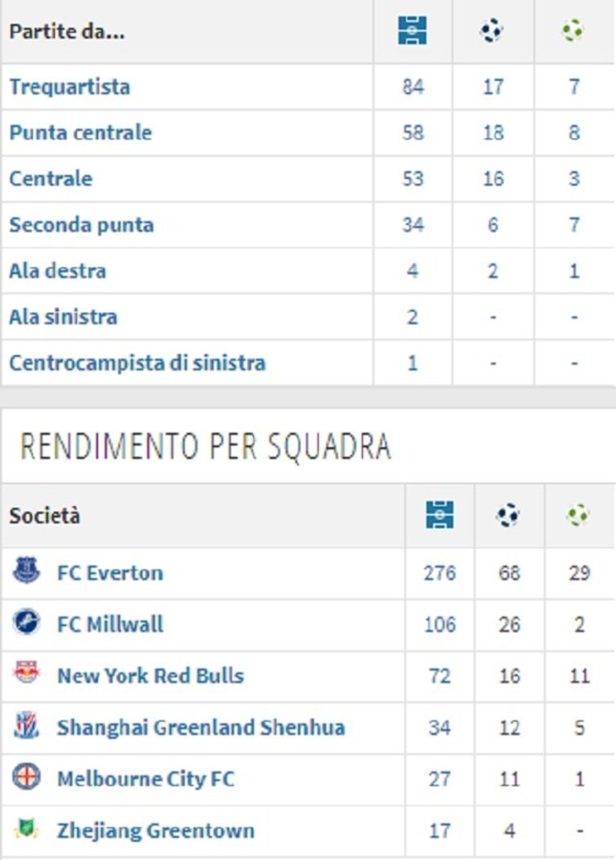Open the Centrocampista di sinistra link
This screenshot has width=616, height=860.
[137, 363]
